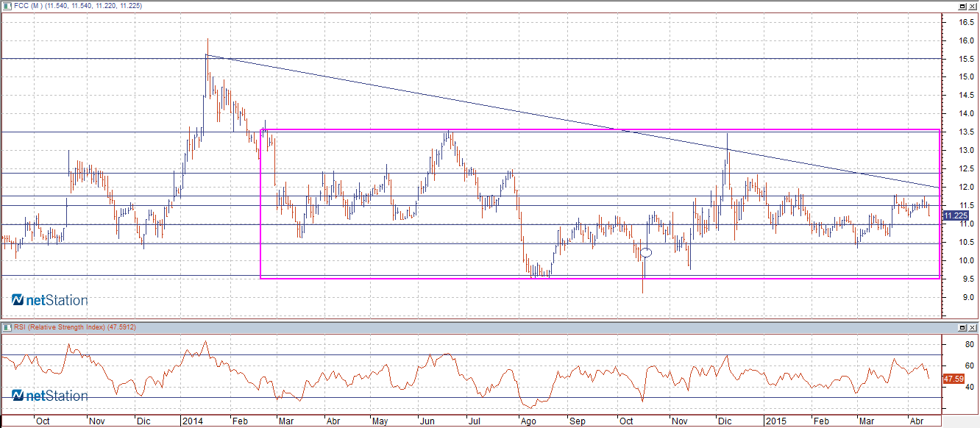Maximize the RSI indicator panel

[962, 327]
